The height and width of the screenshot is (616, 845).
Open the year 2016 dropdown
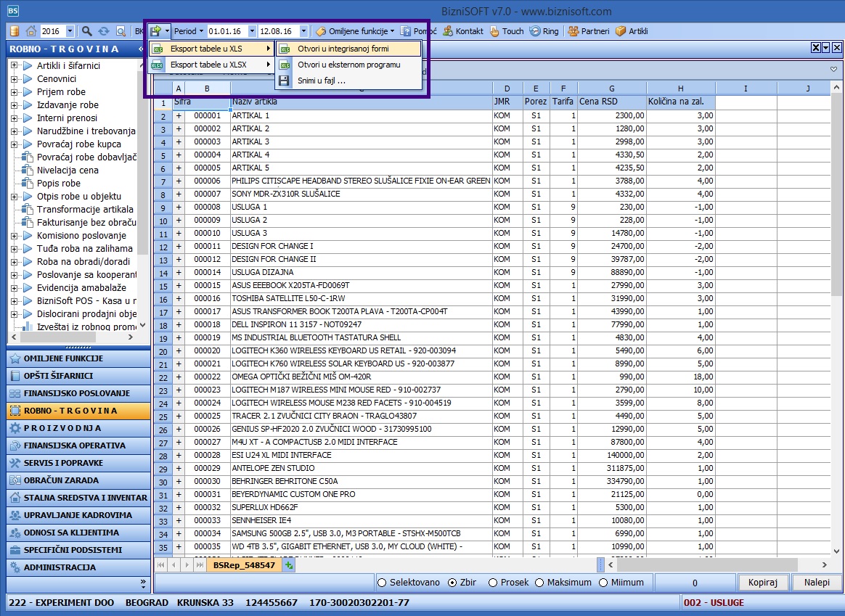coord(70,31)
